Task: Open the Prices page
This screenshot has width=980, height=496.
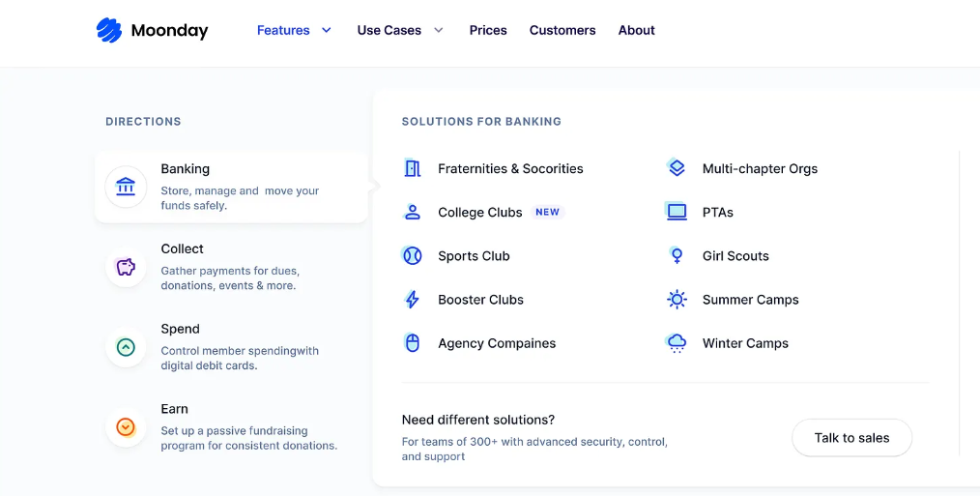Action: pyautogui.click(x=488, y=30)
